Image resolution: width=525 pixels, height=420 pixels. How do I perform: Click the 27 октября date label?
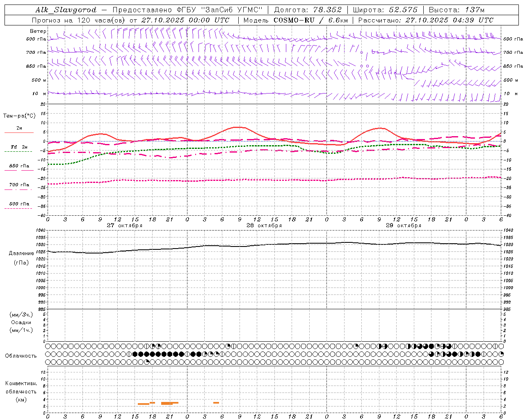point(125,226)
